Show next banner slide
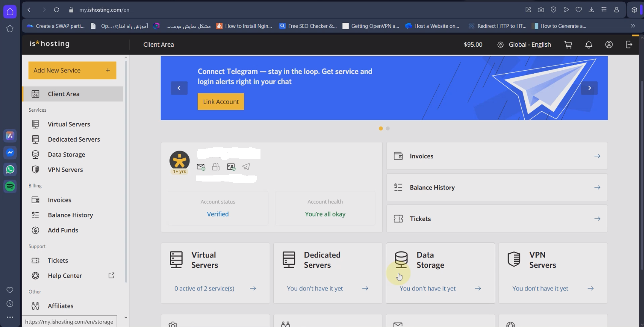644x327 pixels. point(589,88)
